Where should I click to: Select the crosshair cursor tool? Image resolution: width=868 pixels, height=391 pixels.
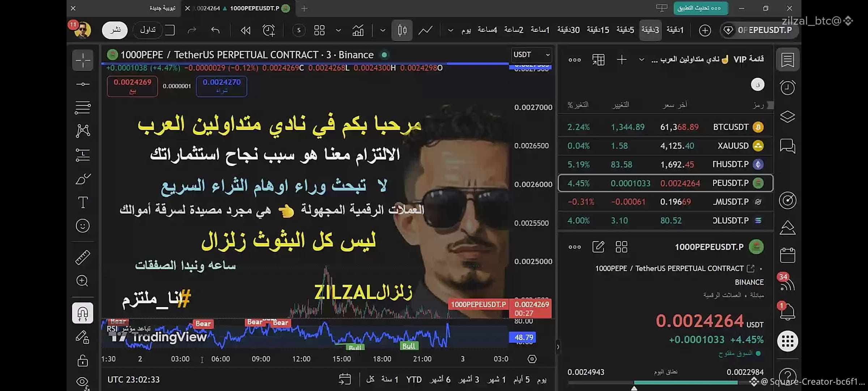(x=83, y=60)
